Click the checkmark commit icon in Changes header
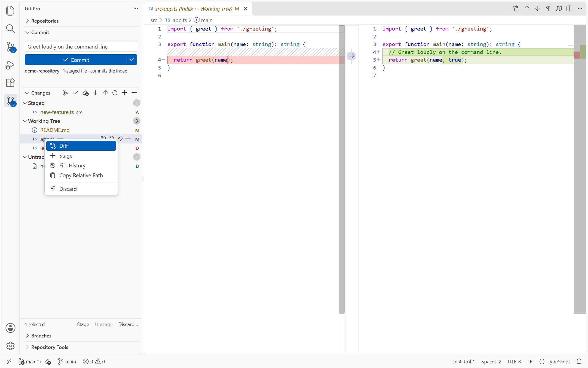This screenshot has height=368, width=588. pyautogui.click(x=76, y=93)
